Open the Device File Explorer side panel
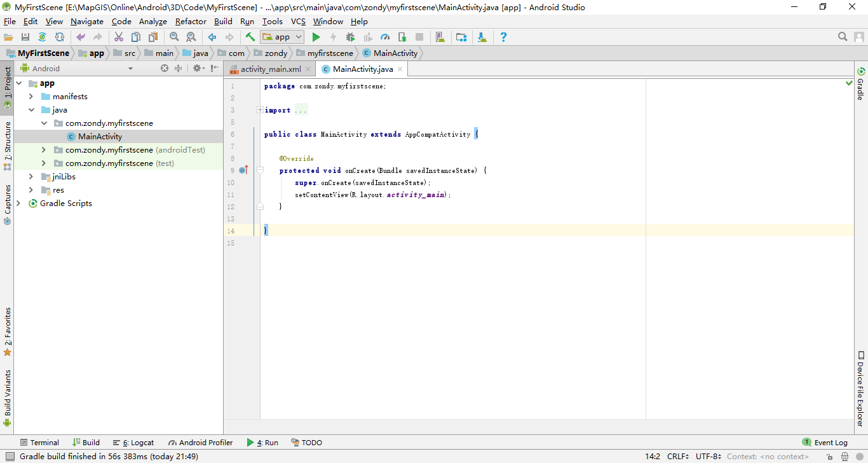Viewport: 868px width, 463px height. tap(861, 389)
